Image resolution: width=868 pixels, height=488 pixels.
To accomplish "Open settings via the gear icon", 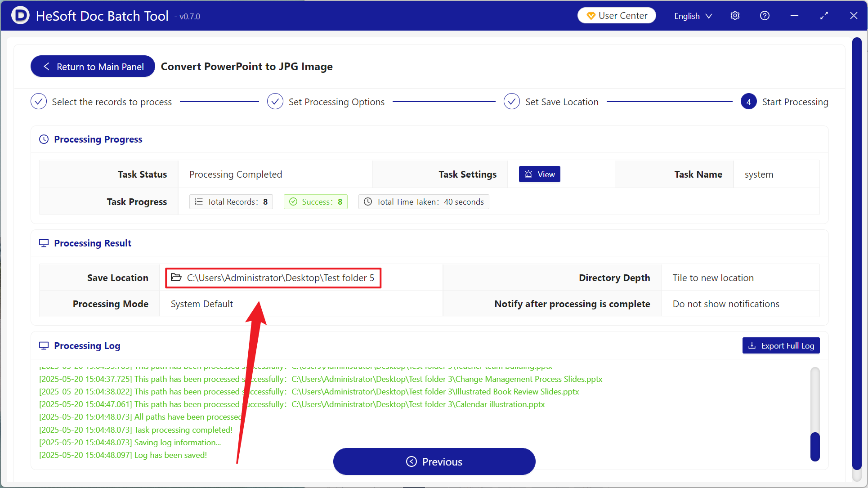I will point(735,16).
